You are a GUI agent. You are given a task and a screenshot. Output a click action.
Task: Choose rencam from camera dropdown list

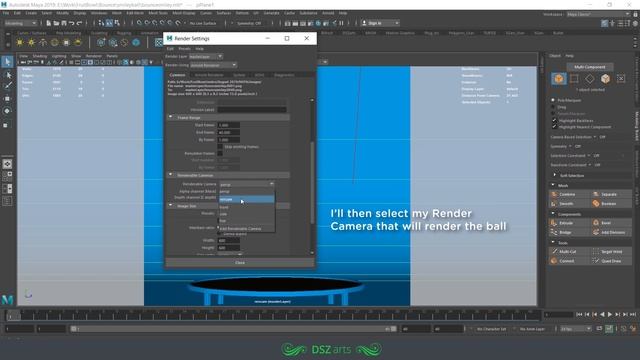pos(247,199)
